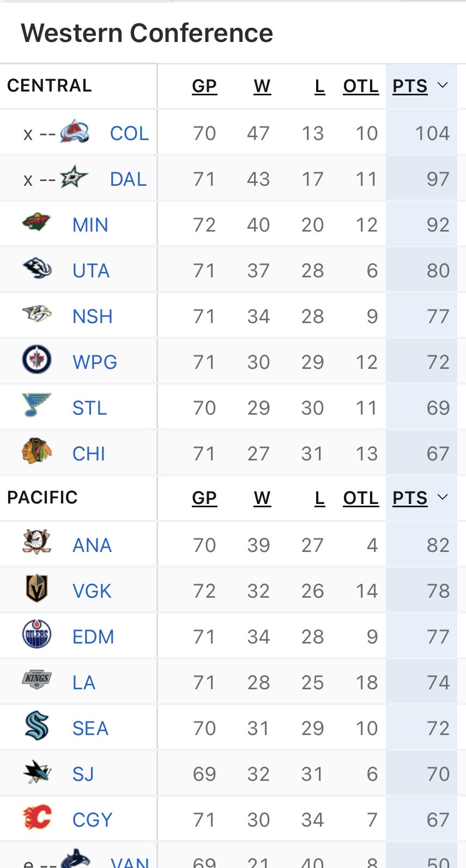Viewport: 466px width, 868px height.
Task: Click the Dallas Stars logo icon
Action: (74, 178)
